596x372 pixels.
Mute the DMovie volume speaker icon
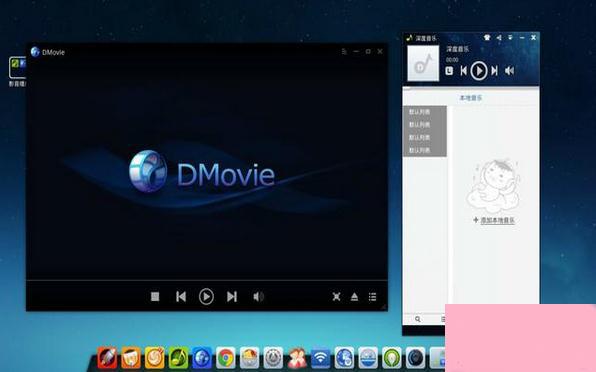pos(258,296)
